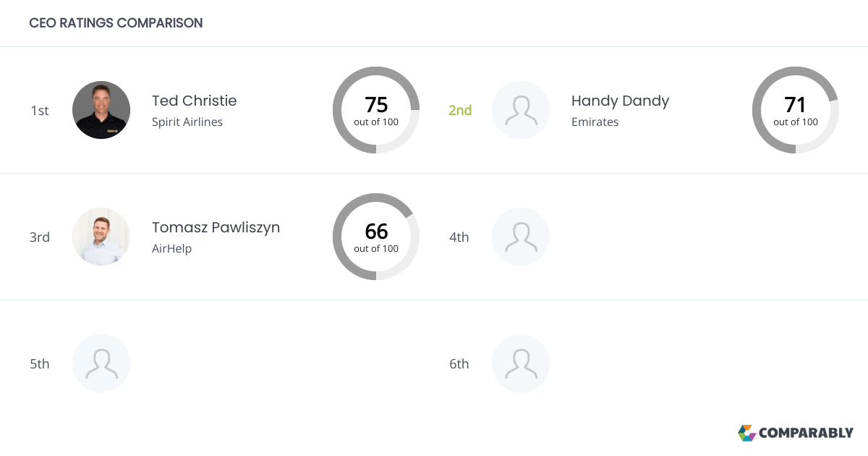Select the Emirates company label
Viewport: 868px width, 456px height.
point(595,122)
